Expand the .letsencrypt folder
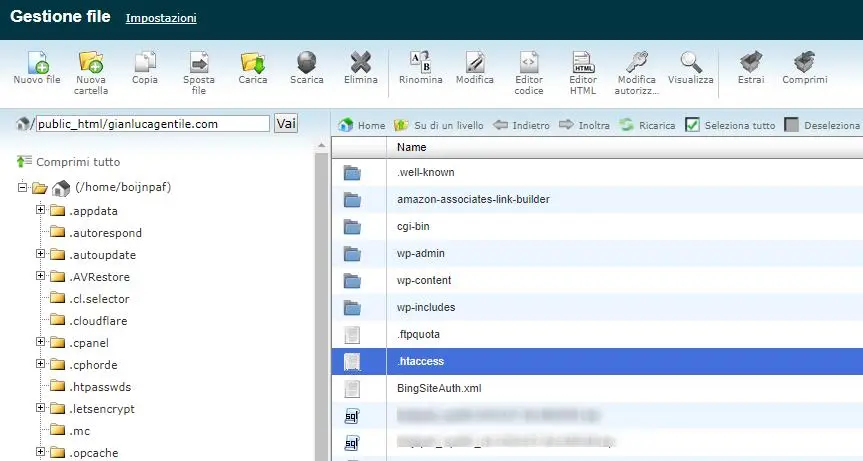This screenshot has width=863, height=461. pyautogui.click(x=40, y=408)
